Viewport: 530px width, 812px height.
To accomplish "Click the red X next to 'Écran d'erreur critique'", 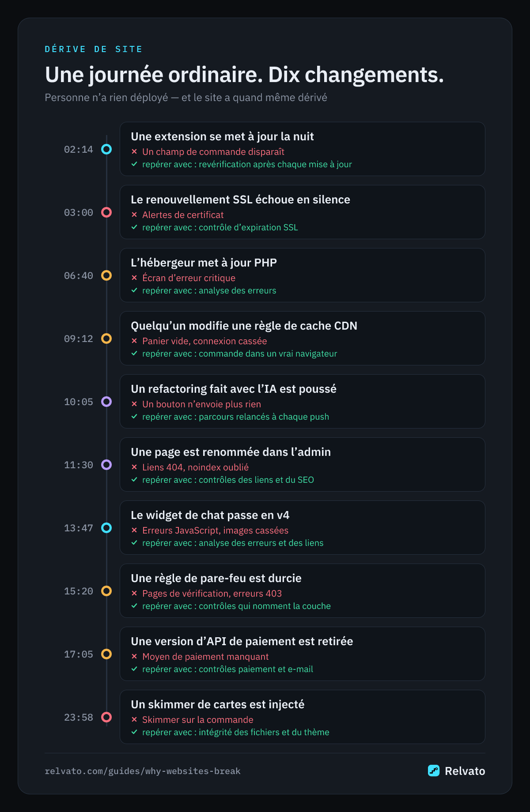I will 134,278.
